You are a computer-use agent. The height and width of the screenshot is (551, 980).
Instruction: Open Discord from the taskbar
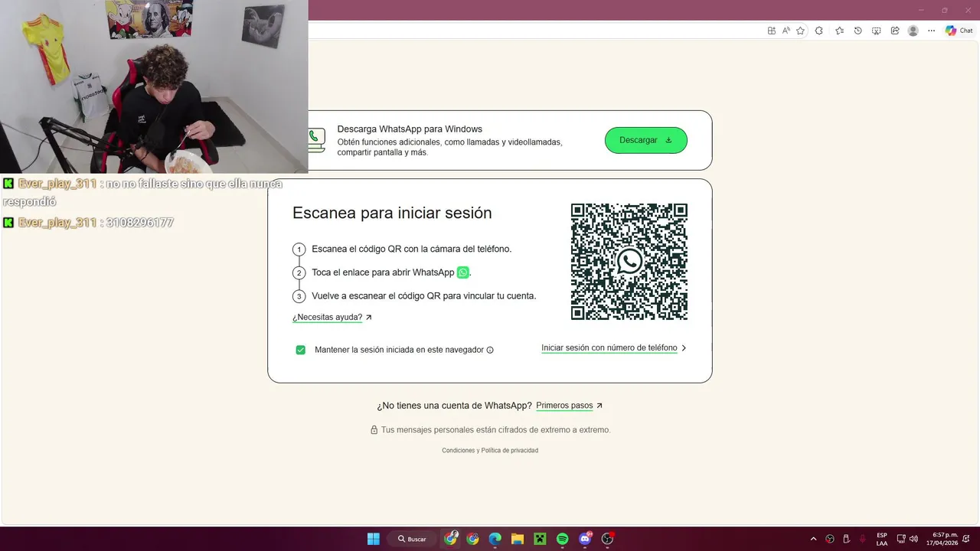point(585,539)
